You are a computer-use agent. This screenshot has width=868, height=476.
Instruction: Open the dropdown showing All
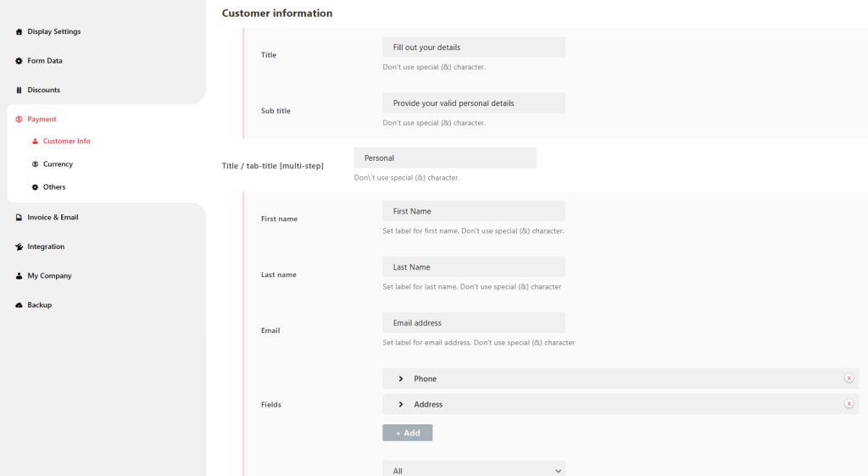pyautogui.click(x=473, y=470)
